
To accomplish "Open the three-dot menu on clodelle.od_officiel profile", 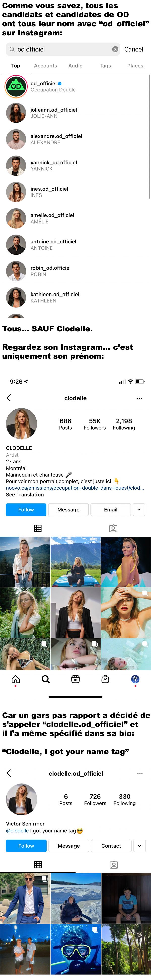I will click(140, 773).
